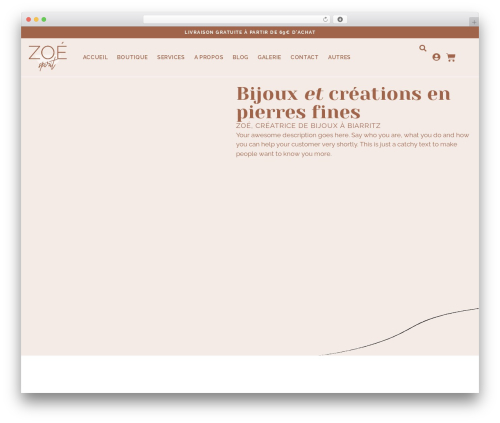Viewport: 500px width, 423px height.
Task: Select heading 'Bijoux et créations en pierres fines'
Action: pos(343,103)
